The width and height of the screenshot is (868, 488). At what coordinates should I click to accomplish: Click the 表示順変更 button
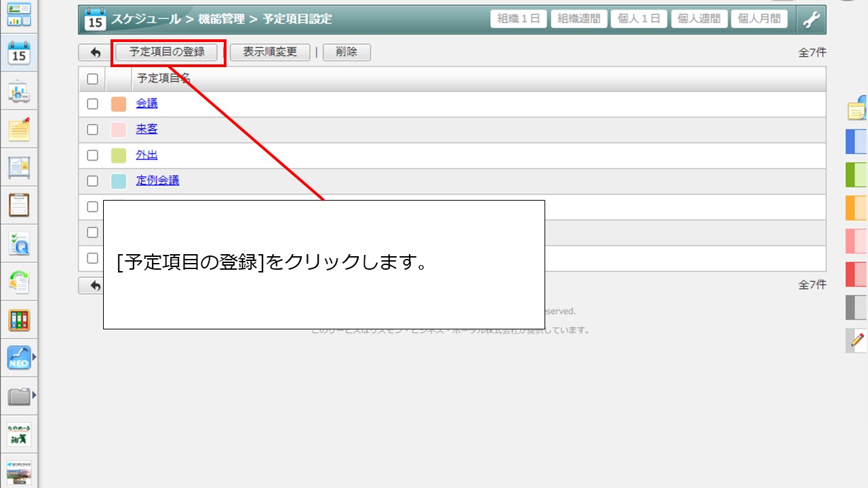coord(270,52)
